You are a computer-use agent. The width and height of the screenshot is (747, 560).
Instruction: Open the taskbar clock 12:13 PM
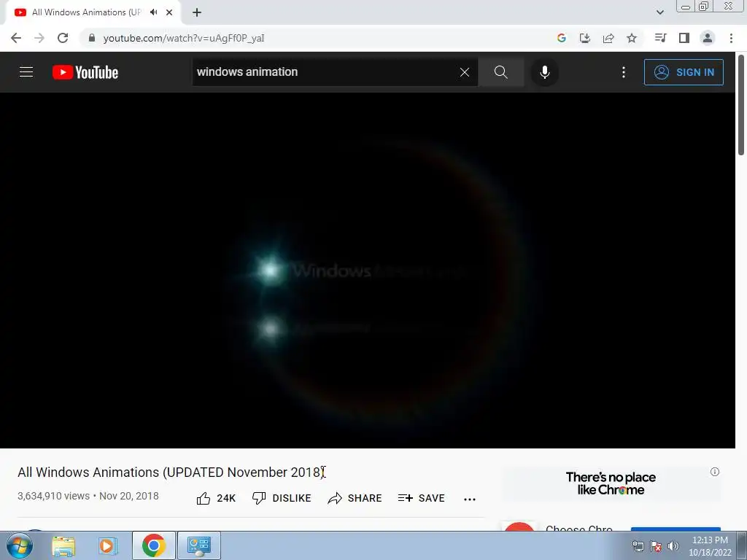[x=710, y=546]
